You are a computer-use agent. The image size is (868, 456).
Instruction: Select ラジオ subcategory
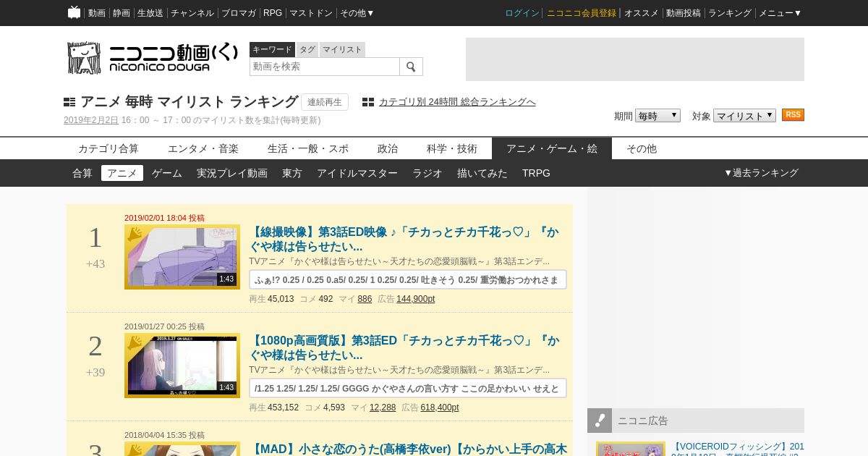coord(427,173)
